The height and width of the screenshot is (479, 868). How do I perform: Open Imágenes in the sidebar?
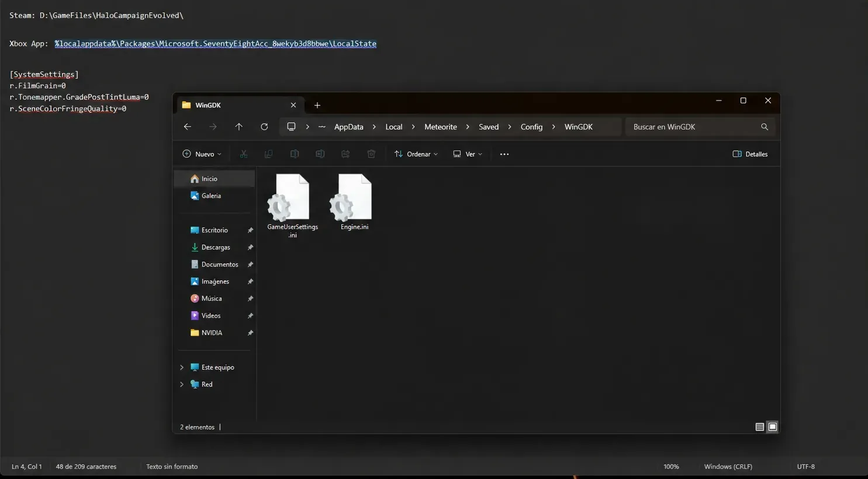215,282
